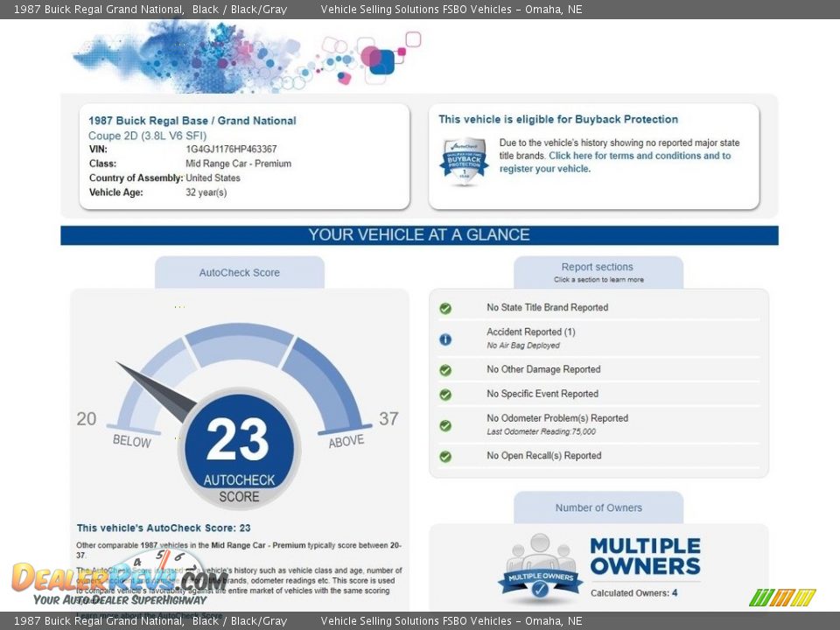Click the Last Odometer Reading 75,000 note
Viewport: 840px width, 630px height.
coord(541,431)
